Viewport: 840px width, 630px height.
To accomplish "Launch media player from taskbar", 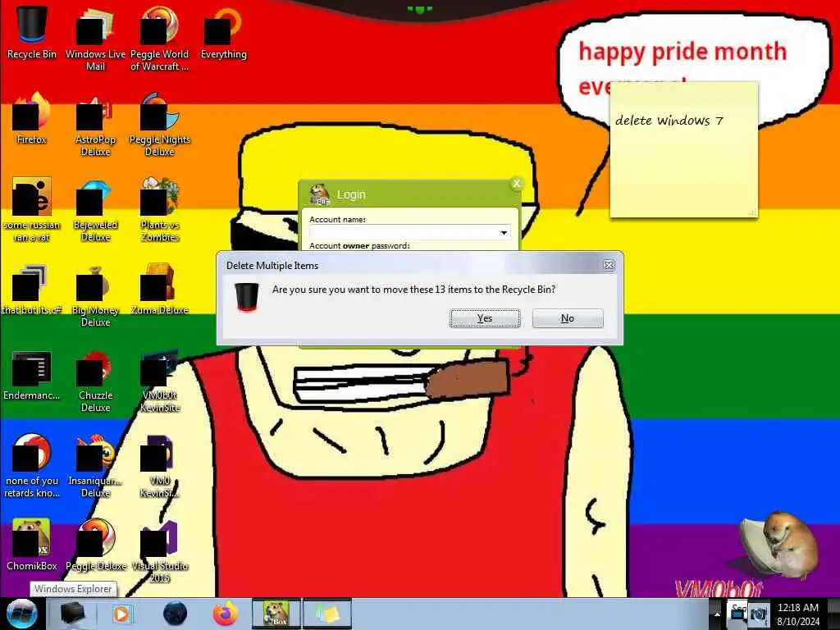I will (x=121, y=614).
